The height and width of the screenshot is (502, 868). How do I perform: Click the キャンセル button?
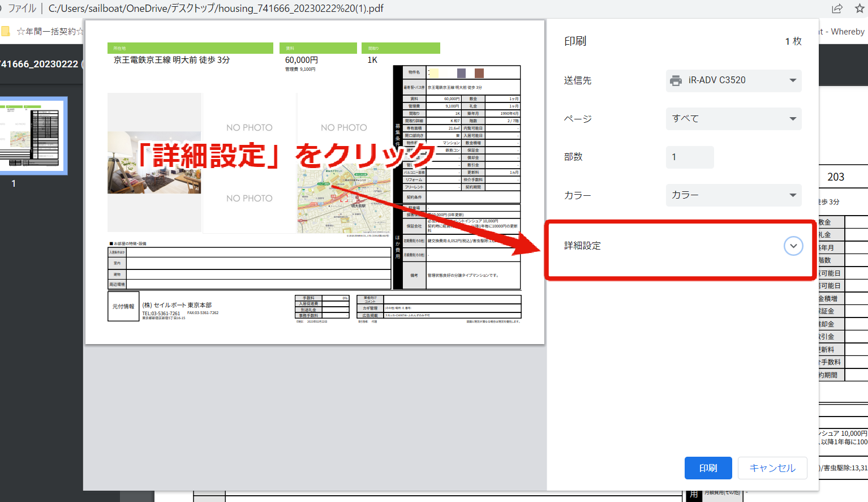coord(772,468)
